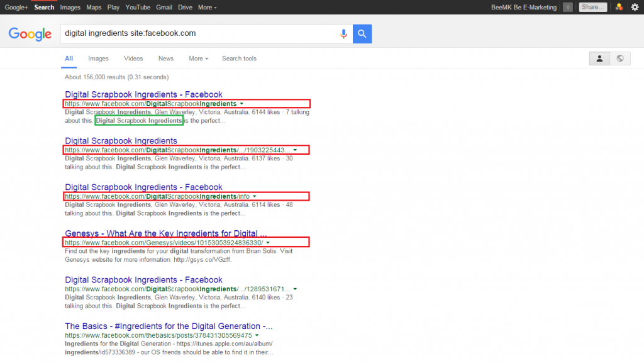
Task: Click Search in the top bar
Action: pos(44,8)
